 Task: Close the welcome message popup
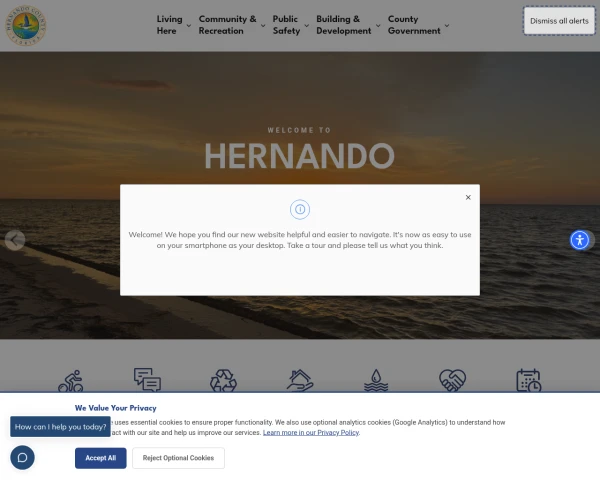tap(468, 198)
